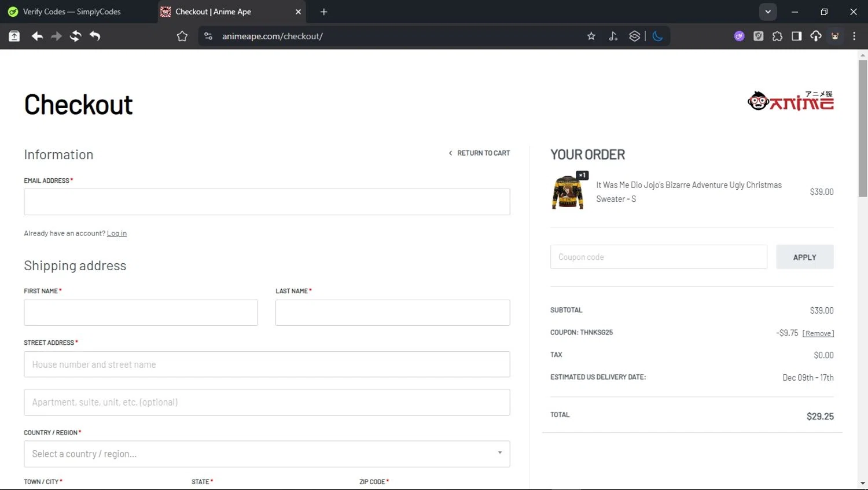Click the upload-style icon left of the back arrow
The width and height of the screenshot is (868, 490).
tap(14, 36)
